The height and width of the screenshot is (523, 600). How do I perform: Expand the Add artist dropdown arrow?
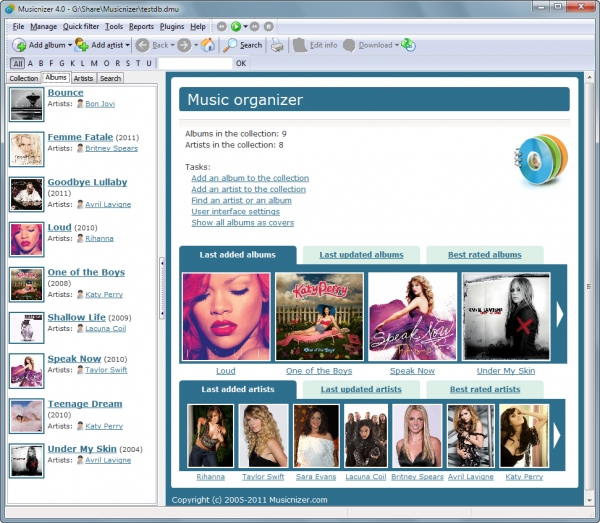127,45
